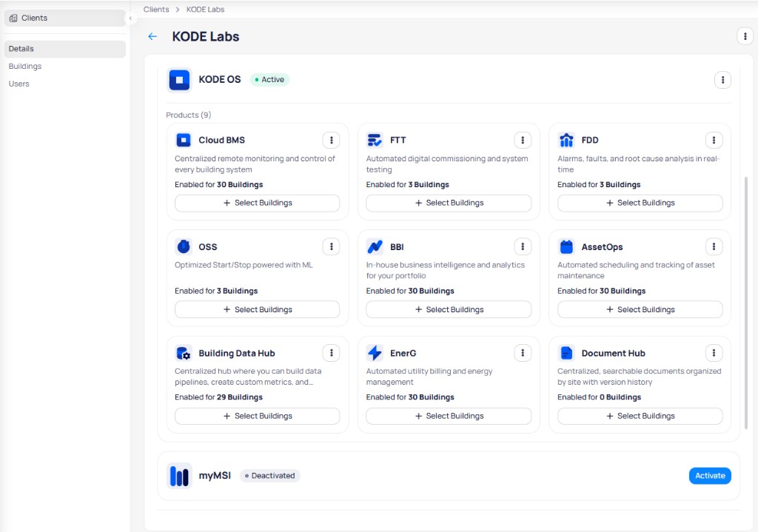Click the vertical scrollbar on the right
This screenshot has height=532, width=758.
point(745,303)
